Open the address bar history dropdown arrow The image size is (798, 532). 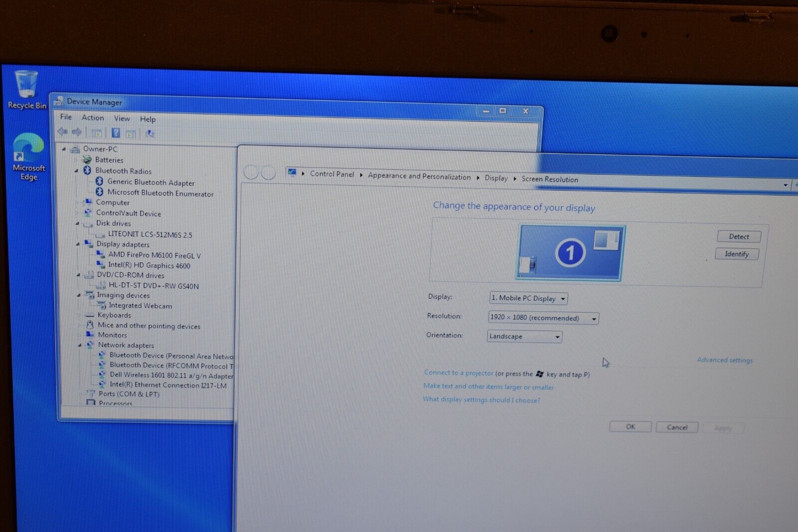786,185
